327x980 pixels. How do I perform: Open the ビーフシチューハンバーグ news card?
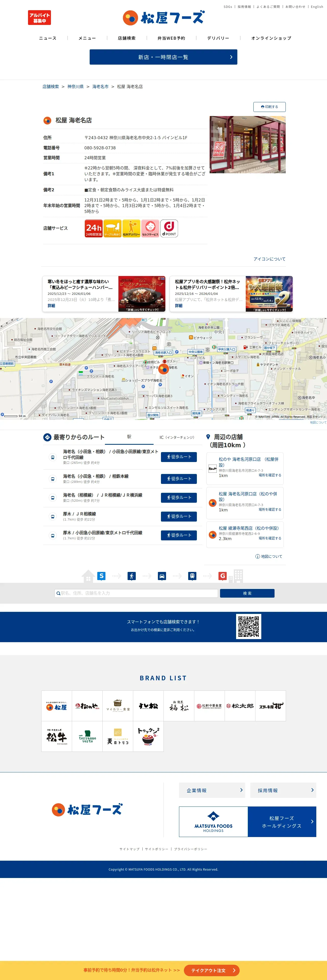[104, 294]
